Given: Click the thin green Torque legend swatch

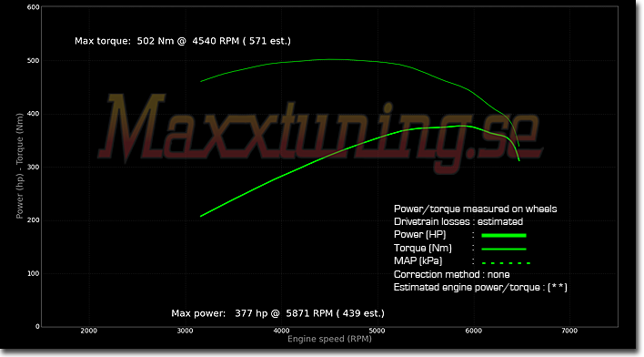Looking at the screenshot, I should point(504,249).
